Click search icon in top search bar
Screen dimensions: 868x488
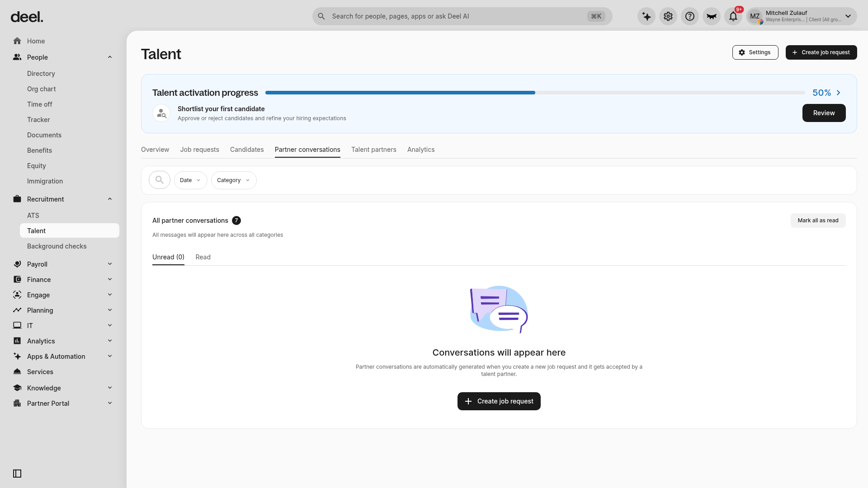[x=321, y=16]
